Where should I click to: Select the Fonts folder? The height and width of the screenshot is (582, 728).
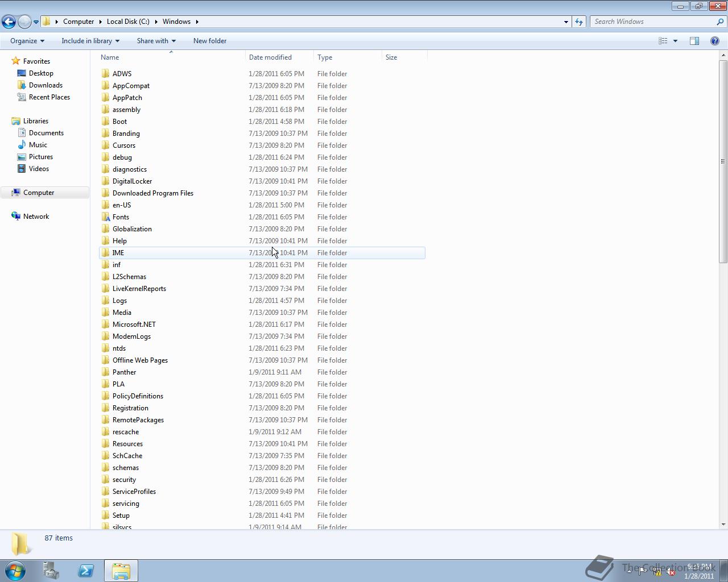121,217
